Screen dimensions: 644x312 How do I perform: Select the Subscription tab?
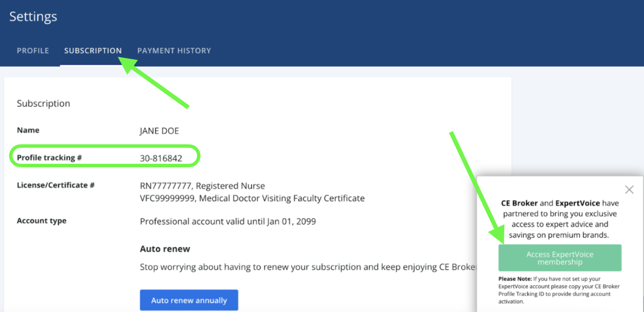point(93,51)
